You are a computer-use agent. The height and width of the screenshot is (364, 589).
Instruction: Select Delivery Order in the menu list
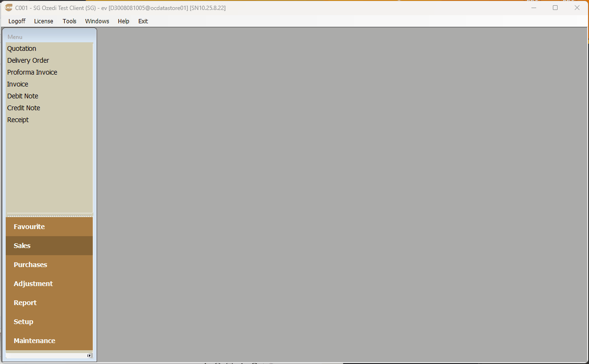[x=28, y=60]
